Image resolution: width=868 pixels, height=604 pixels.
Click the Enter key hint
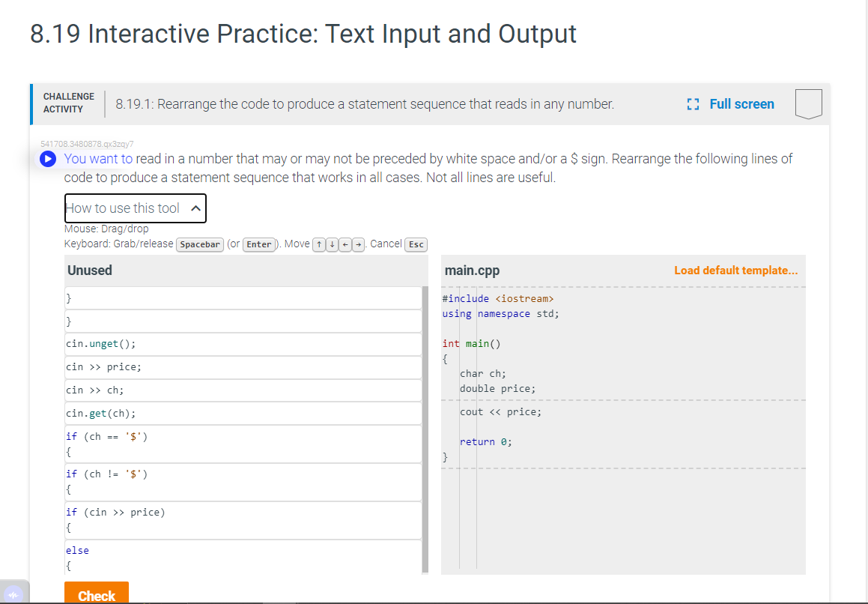click(x=259, y=245)
